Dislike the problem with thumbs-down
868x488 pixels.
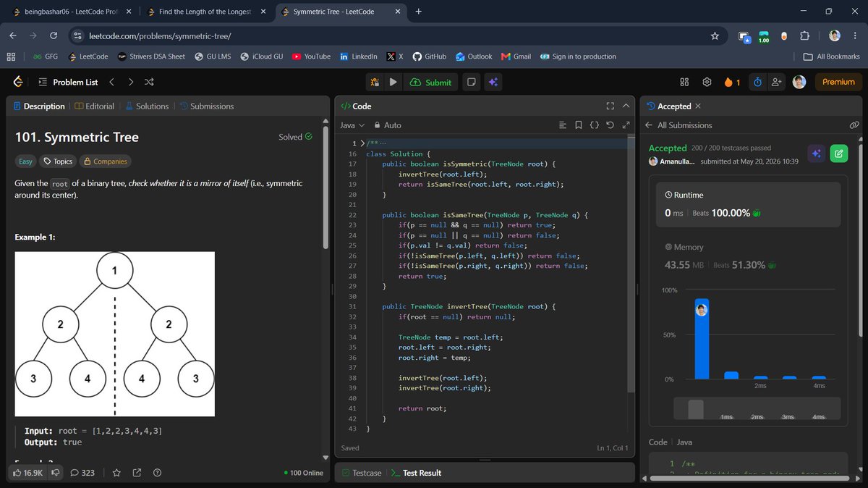point(56,473)
